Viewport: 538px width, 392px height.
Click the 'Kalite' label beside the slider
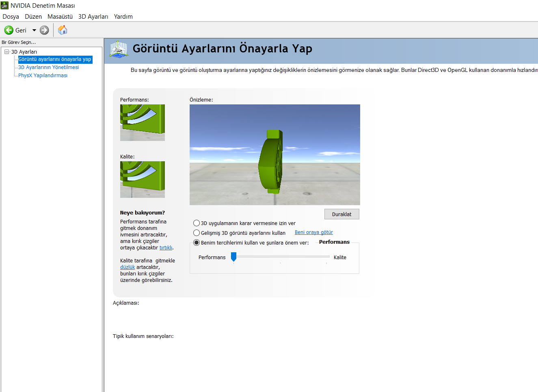pyautogui.click(x=340, y=258)
